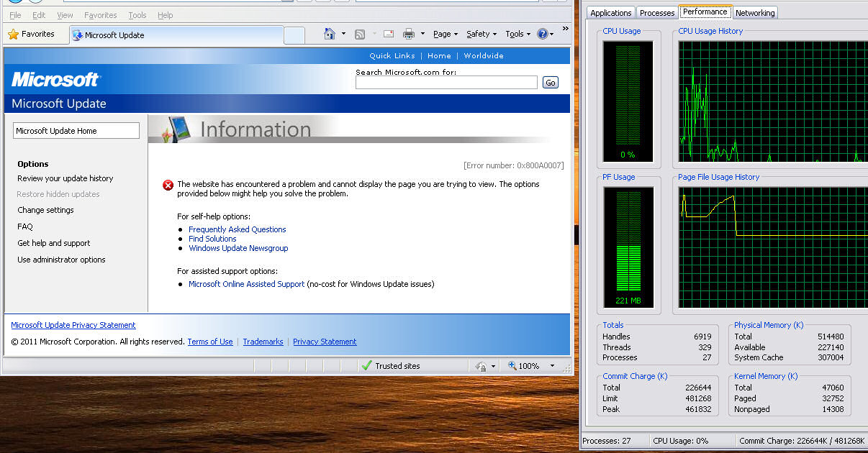Image resolution: width=868 pixels, height=453 pixels.
Task: Click the CPU Usage History graph
Action: (x=773, y=101)
